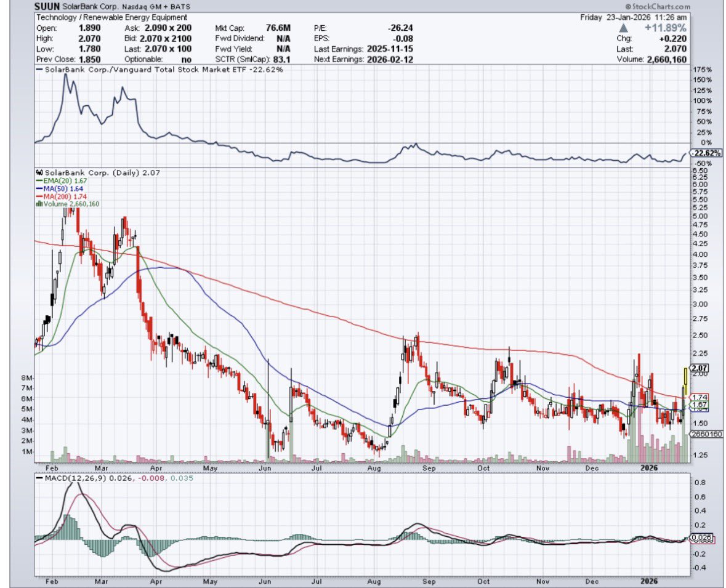Click the Chg value +0.220
The height and width of the screenshot is (588, 726).
[672, 38]
